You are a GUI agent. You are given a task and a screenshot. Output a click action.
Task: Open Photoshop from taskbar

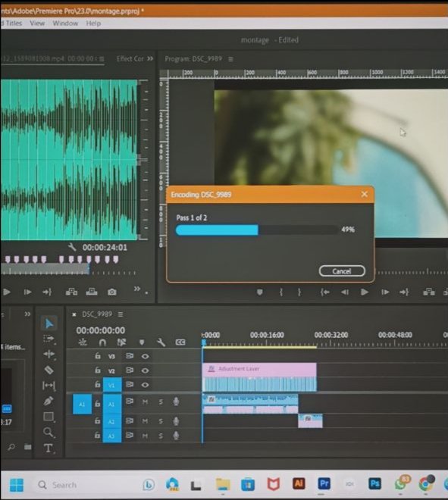[374, 484]
